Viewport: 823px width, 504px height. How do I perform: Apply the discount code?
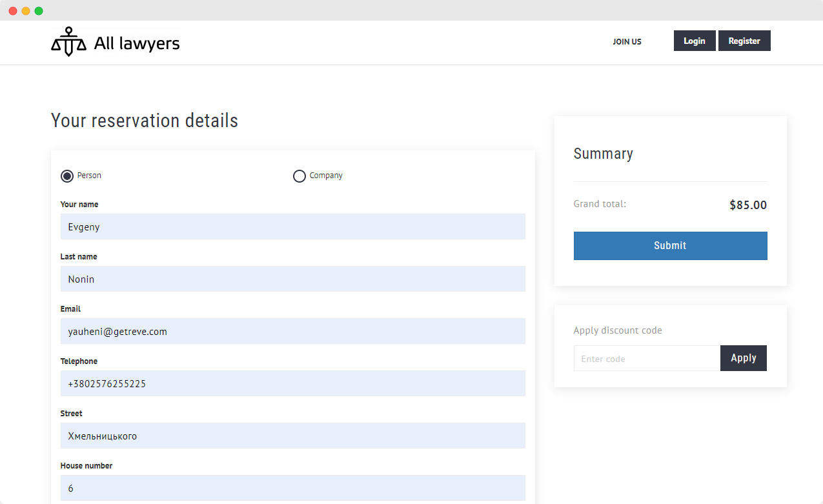[744, 358]
